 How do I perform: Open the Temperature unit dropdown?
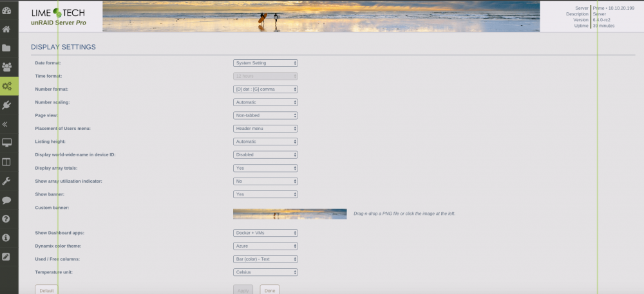[265, 272]
